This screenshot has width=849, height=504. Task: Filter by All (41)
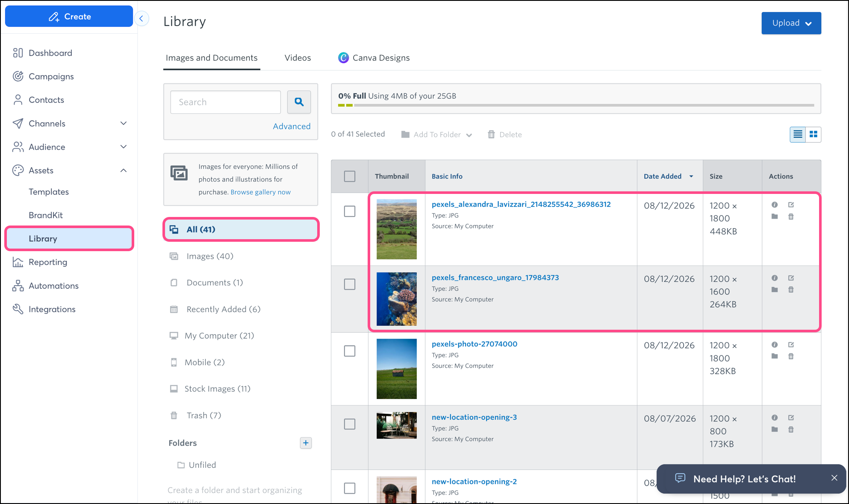coord(241,229)
